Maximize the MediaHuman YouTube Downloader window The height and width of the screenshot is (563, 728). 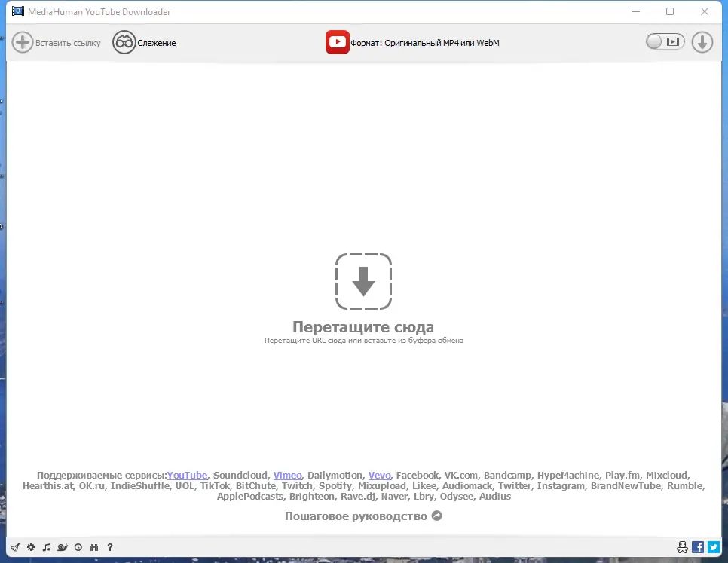[x=670, y=11]
